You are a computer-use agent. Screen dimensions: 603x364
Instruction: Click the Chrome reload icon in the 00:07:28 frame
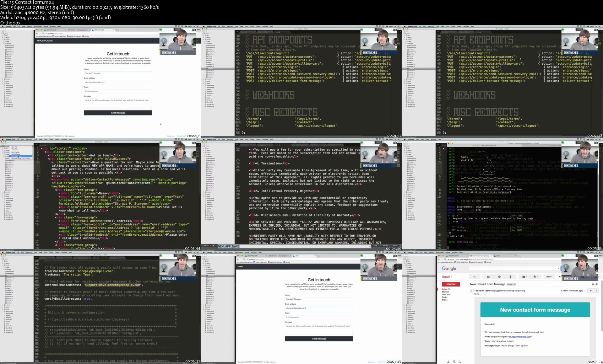click(x=244, y=259)
